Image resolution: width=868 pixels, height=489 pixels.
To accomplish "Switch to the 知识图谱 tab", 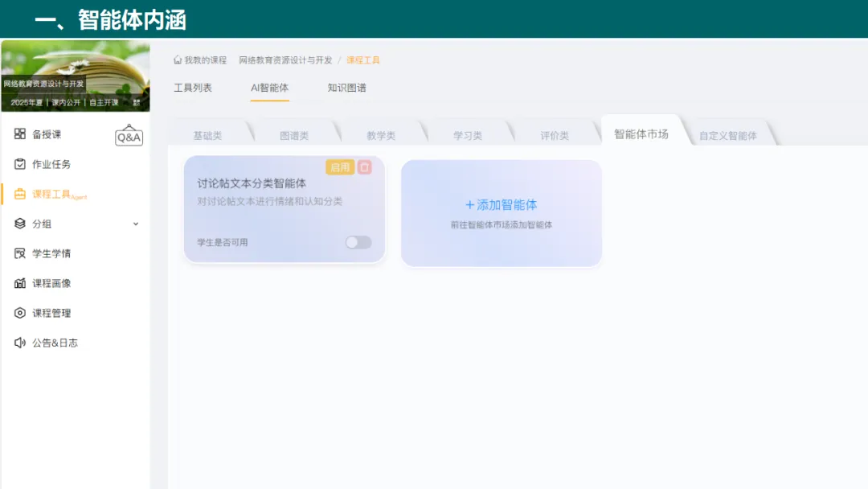I will [x=346, y=88].
